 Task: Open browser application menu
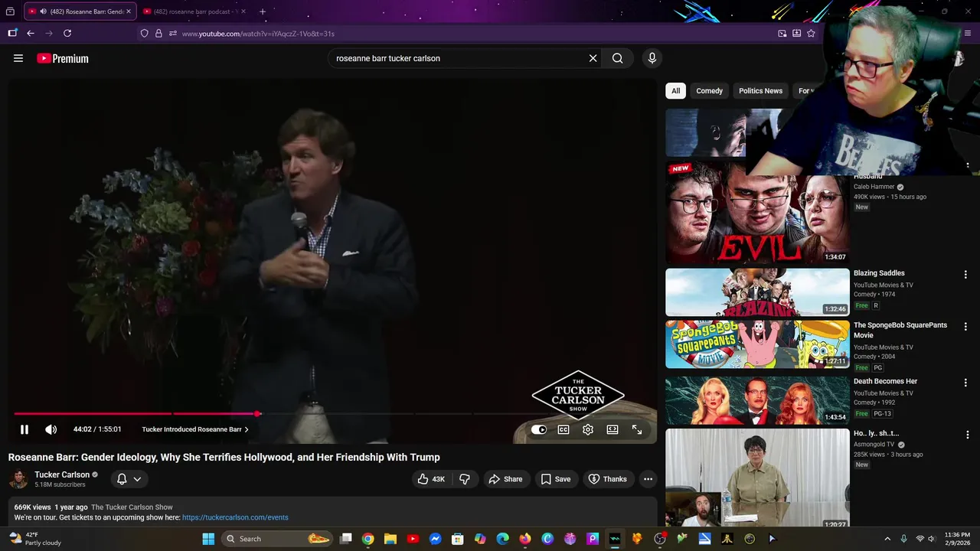tap(968, 34)
